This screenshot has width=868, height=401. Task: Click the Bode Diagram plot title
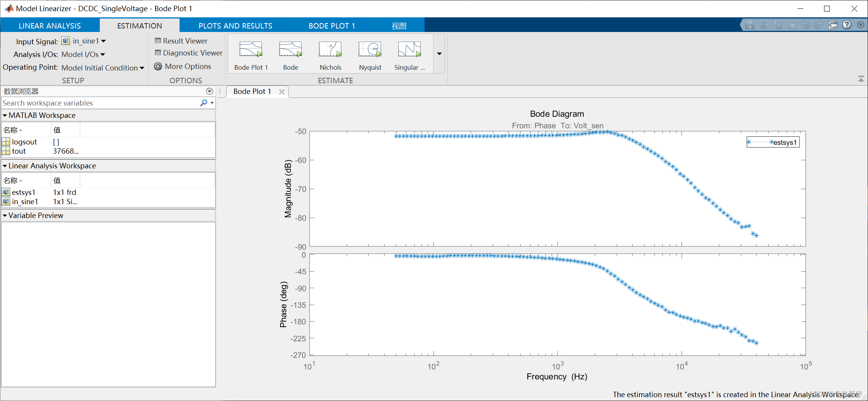tap(557, 114)
